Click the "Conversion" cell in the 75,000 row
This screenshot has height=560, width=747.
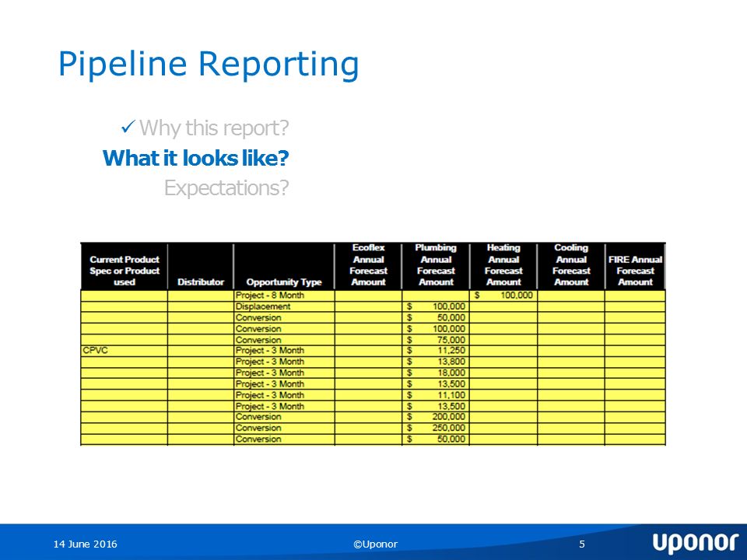tap(284, 340)
